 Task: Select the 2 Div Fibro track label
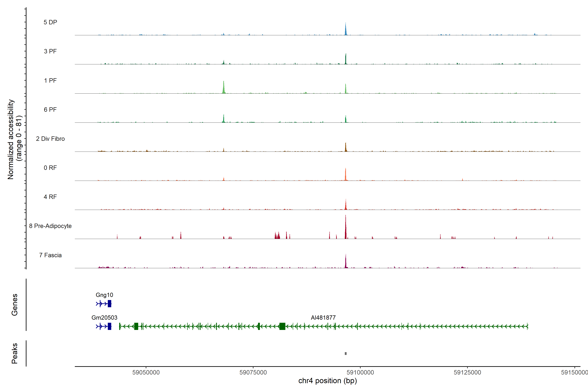(50, 139)
